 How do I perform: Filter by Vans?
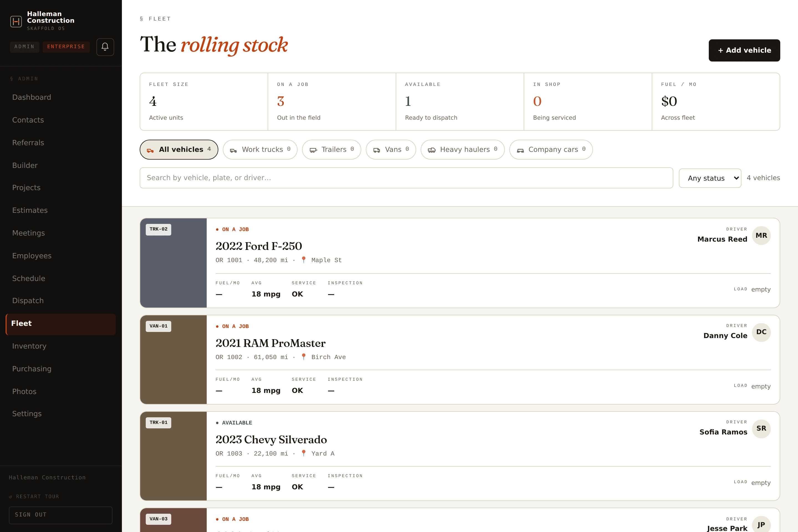pyautogui.click(x=391, y=150)
